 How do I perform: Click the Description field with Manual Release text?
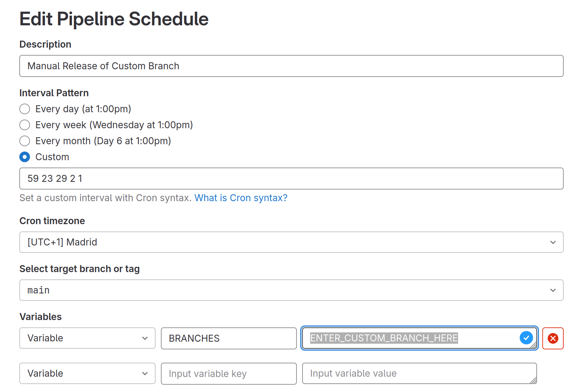click(x=291, y=66)
